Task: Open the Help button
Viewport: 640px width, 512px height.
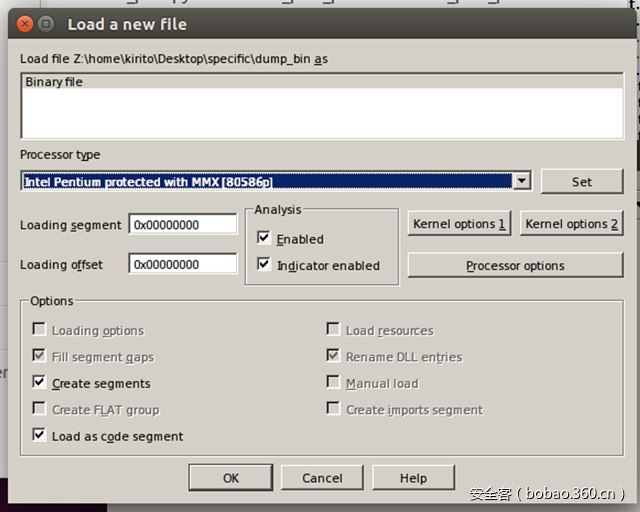Action: 413,478
